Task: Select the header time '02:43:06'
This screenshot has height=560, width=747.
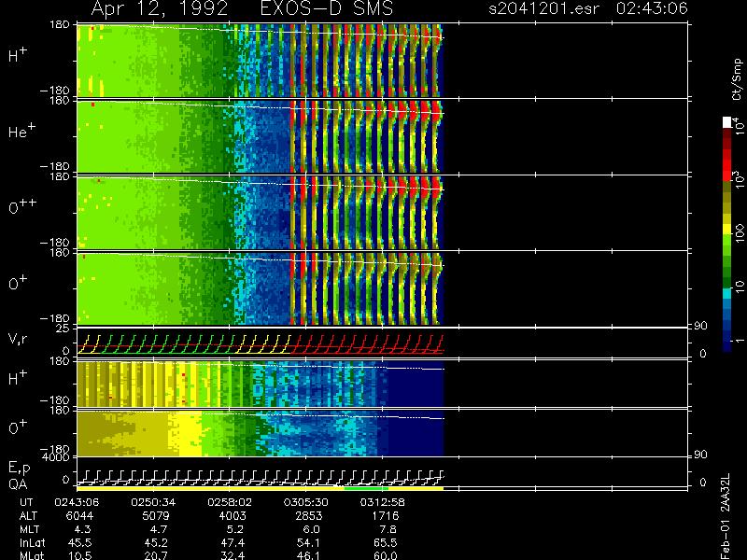Action: (x=652, y=8)
